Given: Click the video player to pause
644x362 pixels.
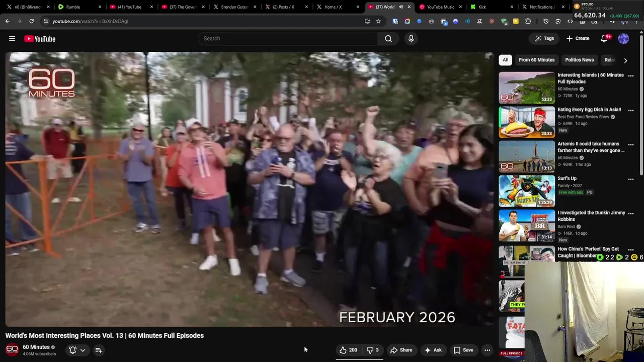Looking at the screenshot, I should 249,190.
